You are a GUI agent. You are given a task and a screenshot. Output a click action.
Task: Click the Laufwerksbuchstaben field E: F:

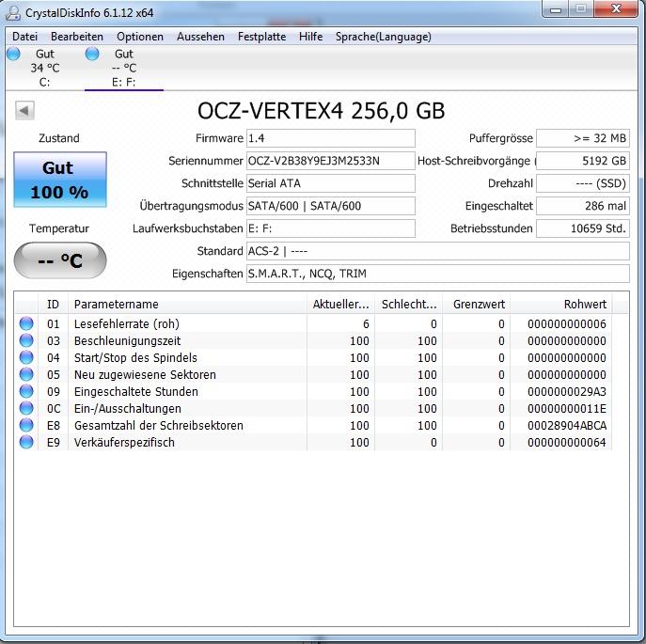coord(331,228)
